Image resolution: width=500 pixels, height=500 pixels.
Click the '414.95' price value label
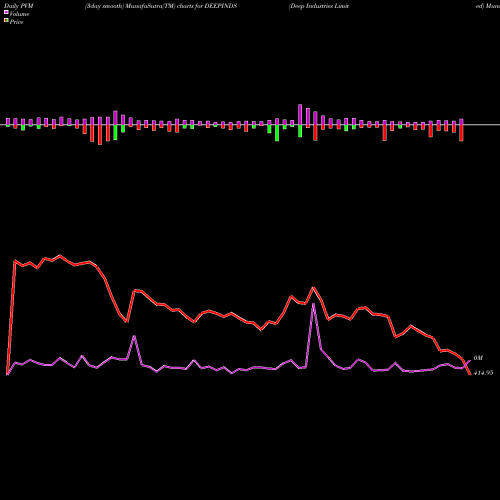point(483,373)
